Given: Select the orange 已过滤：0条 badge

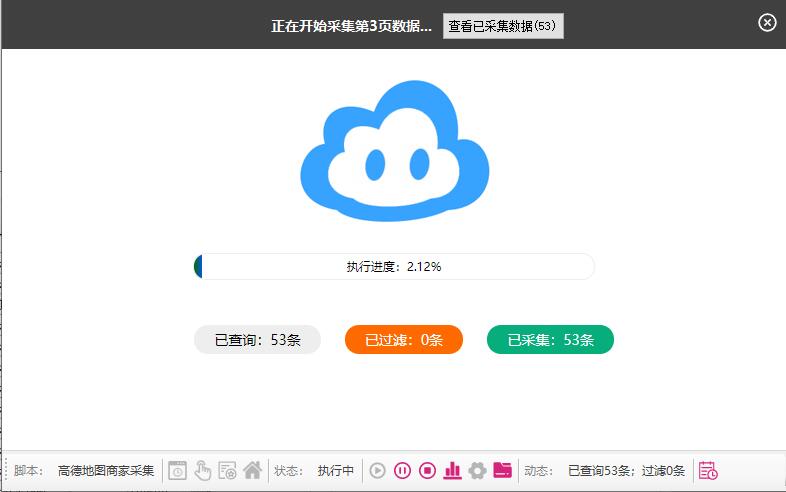Looking at the screenshot, I should point(403,340).
